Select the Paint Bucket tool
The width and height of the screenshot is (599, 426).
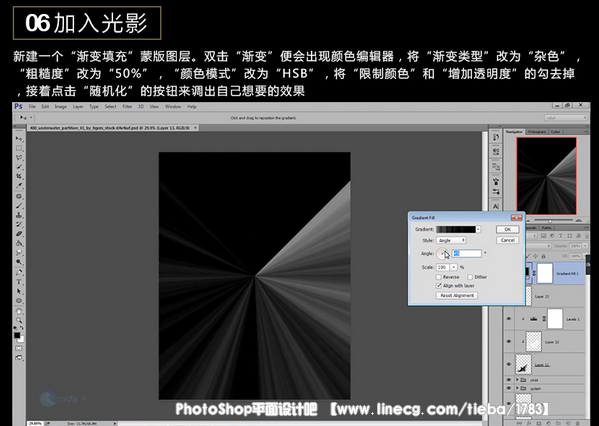[x=19, y=243]
